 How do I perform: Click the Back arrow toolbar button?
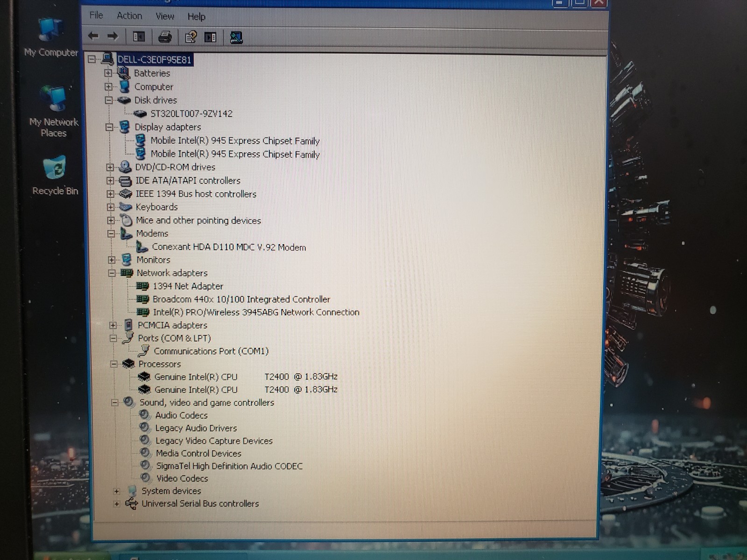pyautogui.click(x=93, y=36)
